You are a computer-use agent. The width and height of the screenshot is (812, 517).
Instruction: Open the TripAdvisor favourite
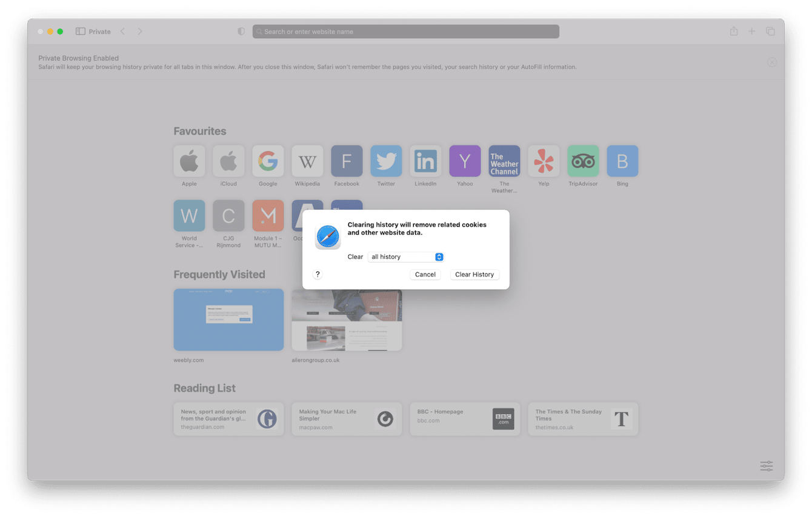583,161
